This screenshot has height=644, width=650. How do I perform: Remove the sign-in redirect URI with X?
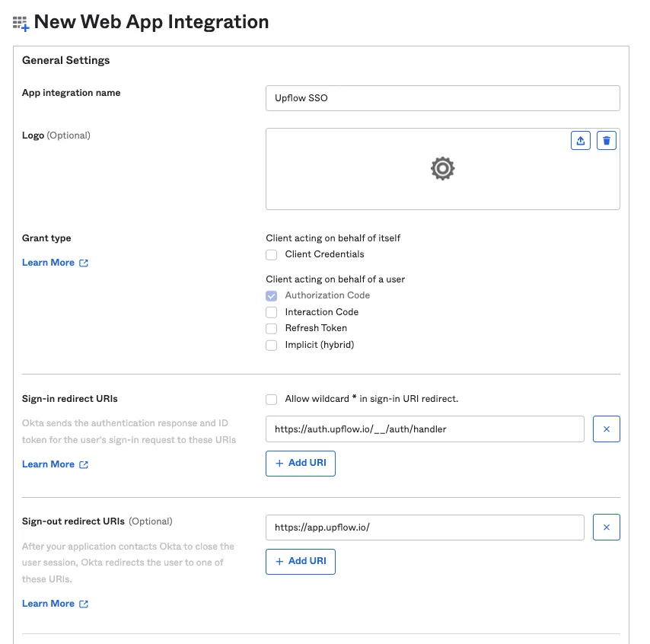click(606, 429)
